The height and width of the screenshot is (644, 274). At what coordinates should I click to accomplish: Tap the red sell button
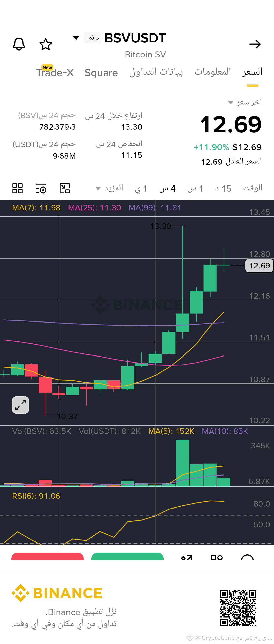(47, 556)
